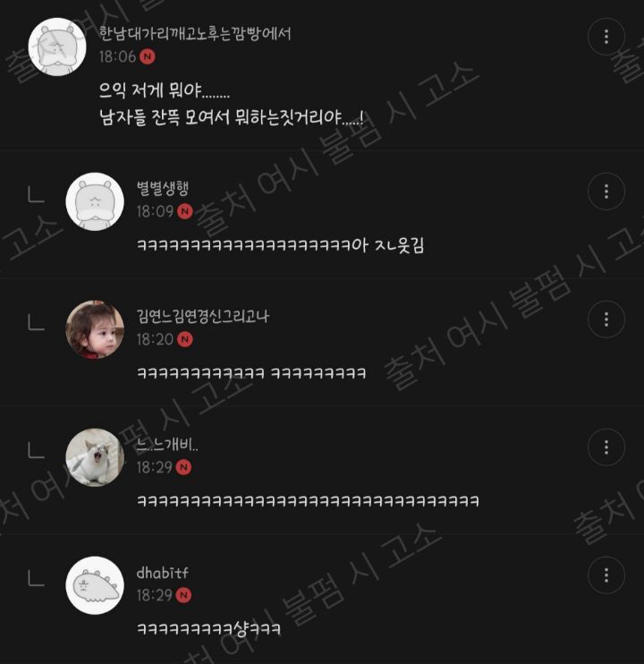The width and height of the screenshot is (644, 664).
Task: Tap the red N badge on dhabitf's reply
Action: pos(183,595)
